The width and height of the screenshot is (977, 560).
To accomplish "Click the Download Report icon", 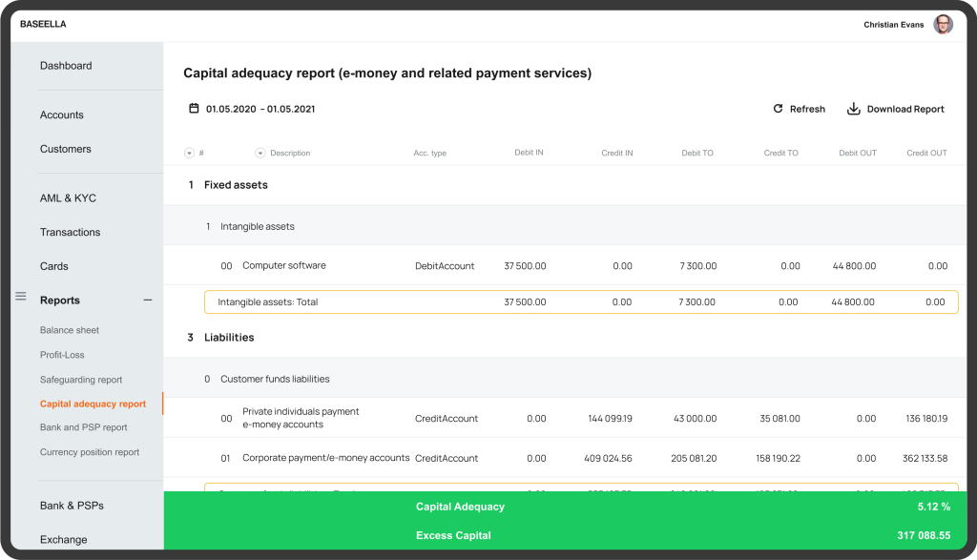I will coord(852,109).
